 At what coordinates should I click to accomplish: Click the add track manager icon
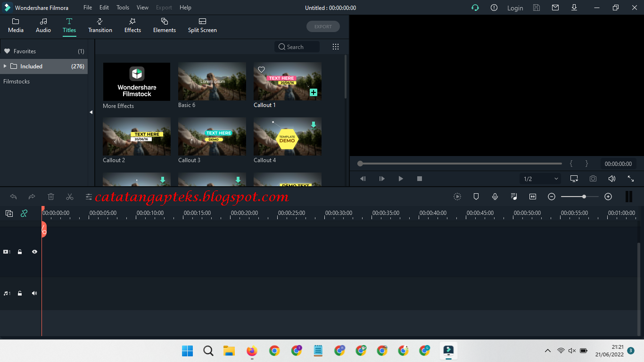pyautogui.click(x=9, y=214)
